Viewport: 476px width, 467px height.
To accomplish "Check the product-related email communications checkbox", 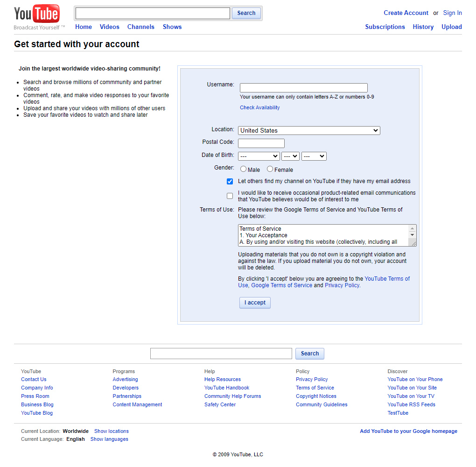I will click(x=230, y=196).
